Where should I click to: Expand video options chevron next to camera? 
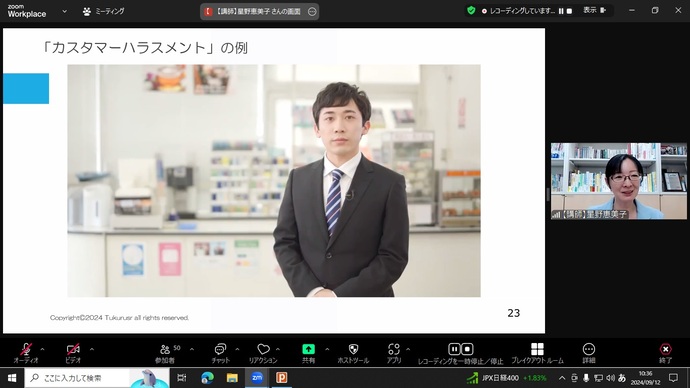pyautogui.click(x=92, y=349)
